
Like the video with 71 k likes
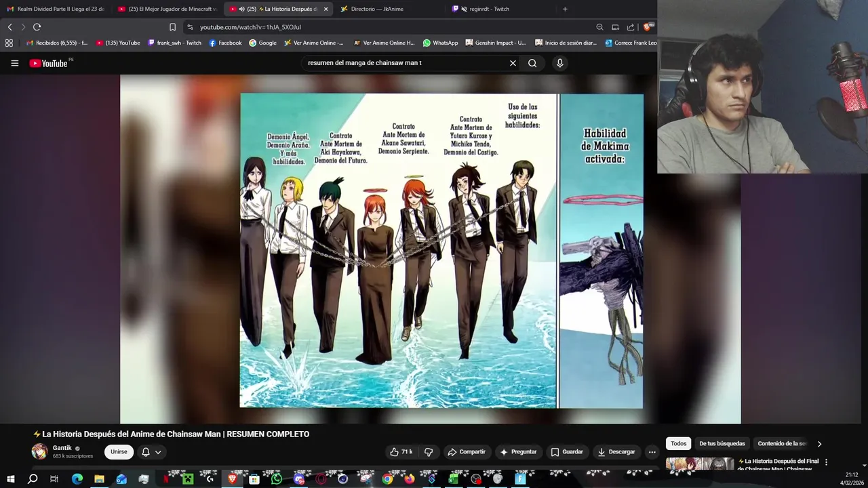pos(401,452)
